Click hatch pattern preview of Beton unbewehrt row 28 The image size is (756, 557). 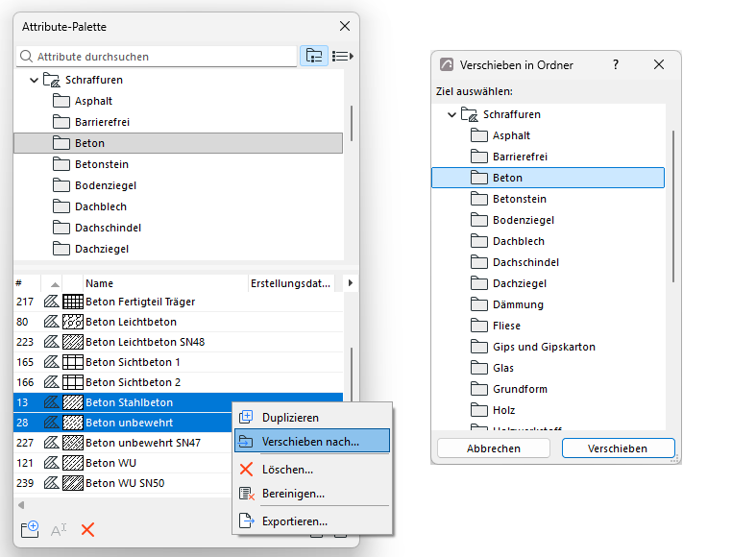click(73, 423)
